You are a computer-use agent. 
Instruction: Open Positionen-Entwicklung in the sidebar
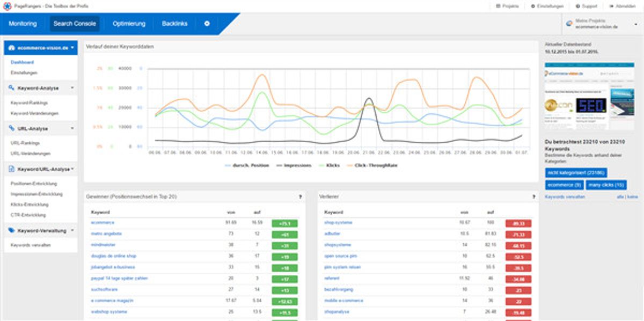coord(33,184)
